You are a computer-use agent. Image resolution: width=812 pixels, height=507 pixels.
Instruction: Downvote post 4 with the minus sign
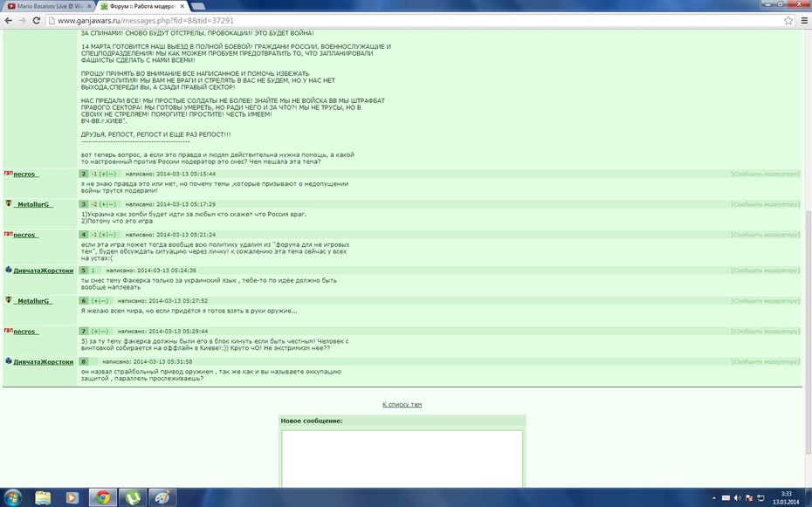[x=112, y=235]
